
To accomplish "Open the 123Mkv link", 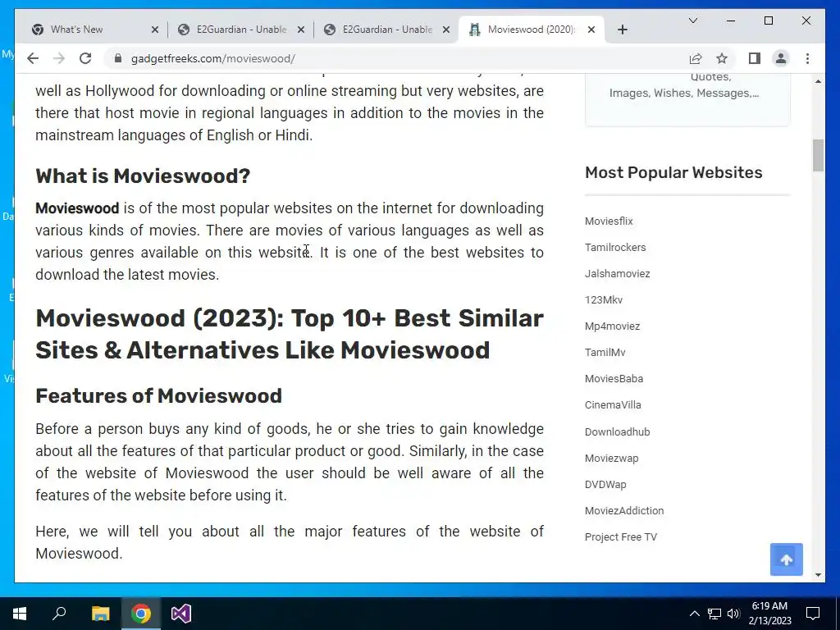I will click(603, 300).
